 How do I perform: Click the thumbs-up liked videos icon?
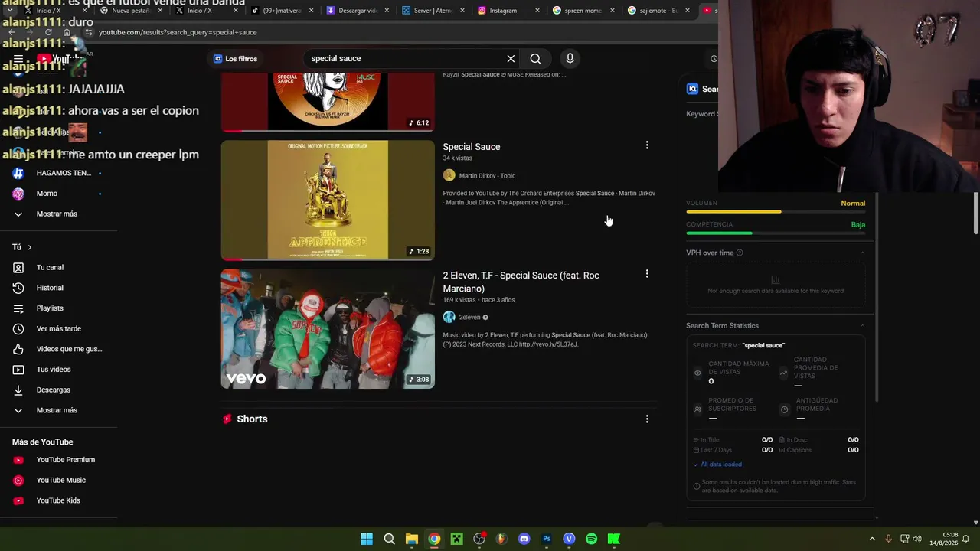coord(18,349)
